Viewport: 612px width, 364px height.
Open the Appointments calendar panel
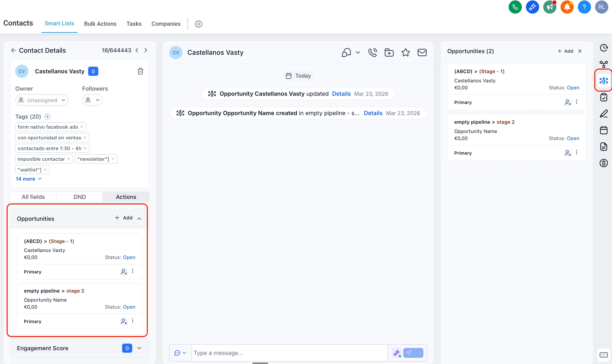point(604,130)
